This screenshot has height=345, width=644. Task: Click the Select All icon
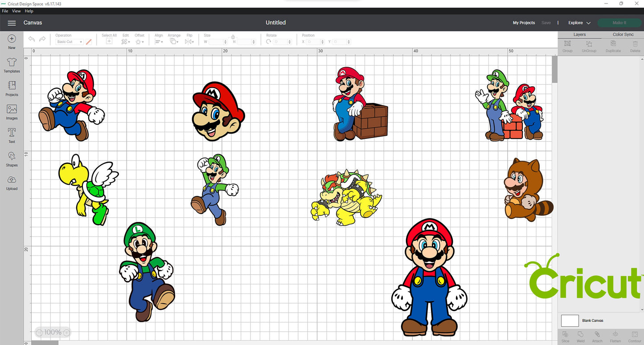pos(109,41)
